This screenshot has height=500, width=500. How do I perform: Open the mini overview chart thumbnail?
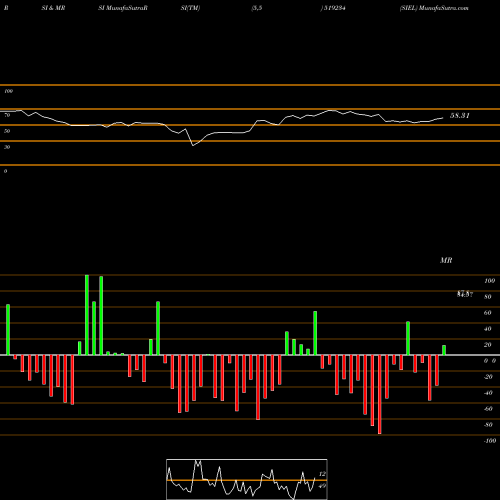[x=247, y=479]
